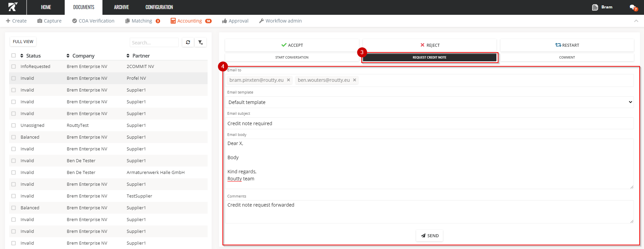The image size is (644, 249).
Task: Toggle the select-all checkbox in header
Action: pyautogui.click(x=13, y=56)
